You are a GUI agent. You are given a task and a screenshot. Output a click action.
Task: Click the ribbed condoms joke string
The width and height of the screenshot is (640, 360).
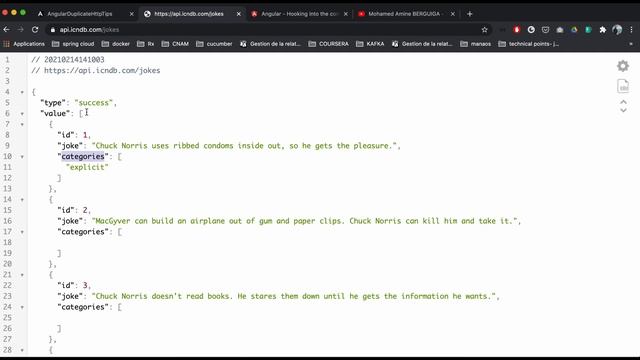point(244,146)
